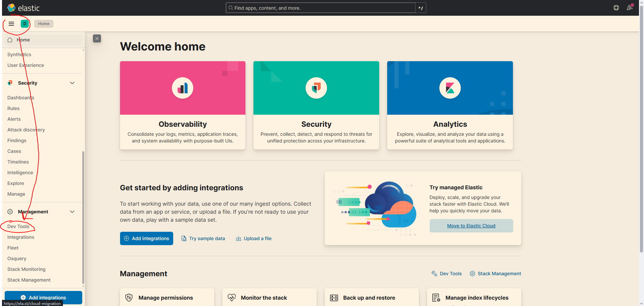Open the Observability card title
Image resolution: width=644 pixels, height=306 pixels.
point(183,124)
